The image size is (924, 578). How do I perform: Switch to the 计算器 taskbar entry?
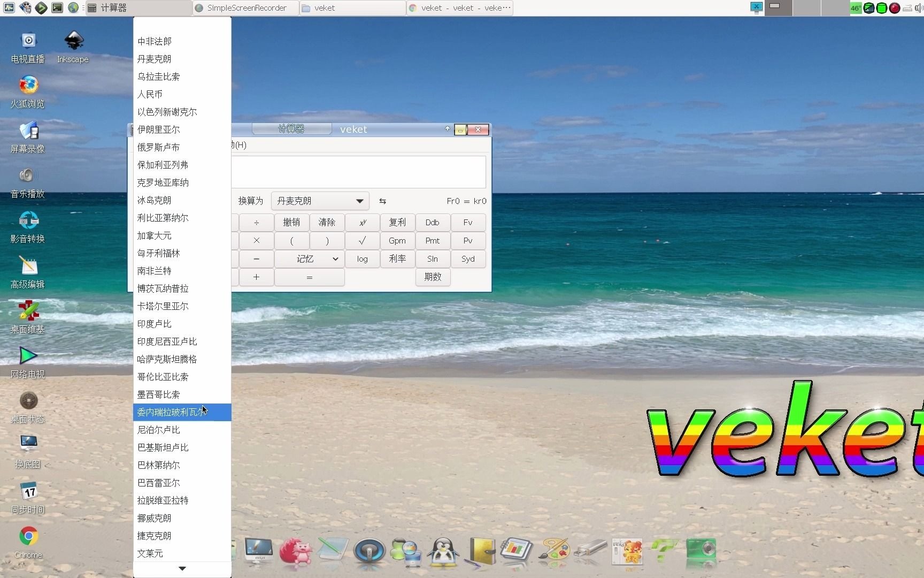138,8
